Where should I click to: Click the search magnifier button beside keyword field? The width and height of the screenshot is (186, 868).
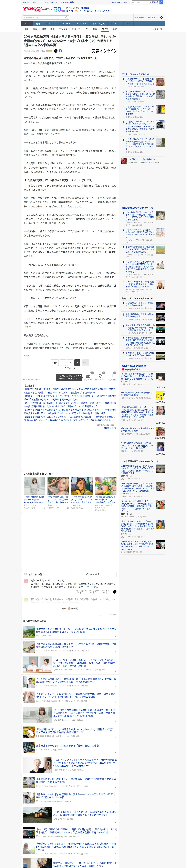pos(67,18)
